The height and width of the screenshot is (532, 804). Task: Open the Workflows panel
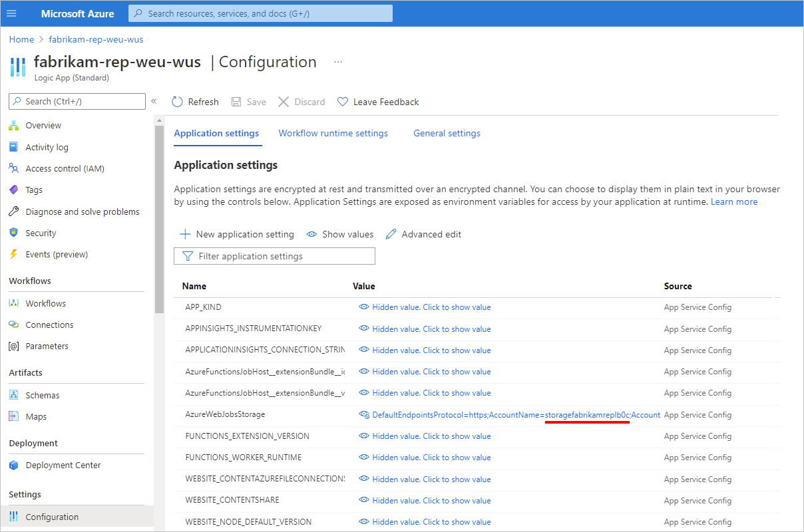[x=45, y=303]
